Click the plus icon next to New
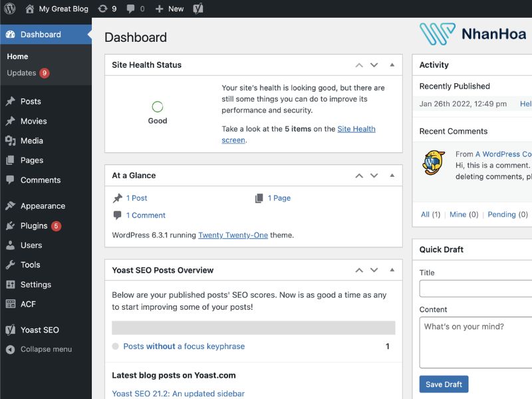This screenshot has height=399, width=532. pos(159,9)
